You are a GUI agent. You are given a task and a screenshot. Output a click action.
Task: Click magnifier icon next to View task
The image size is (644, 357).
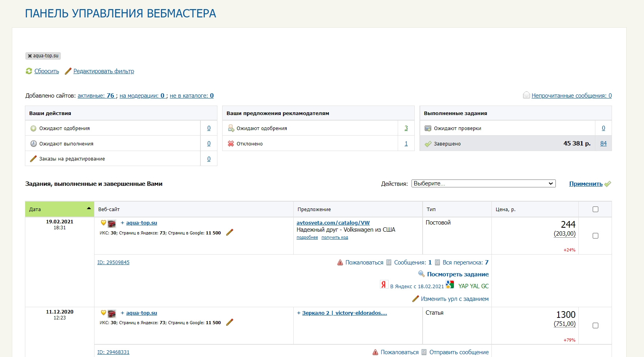(421, 274)
